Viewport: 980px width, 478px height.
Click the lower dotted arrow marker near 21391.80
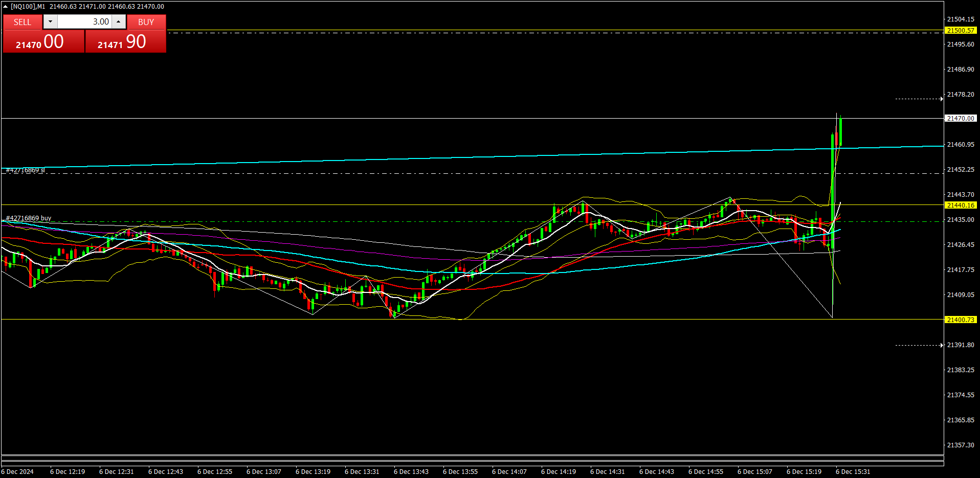[919, 345]
